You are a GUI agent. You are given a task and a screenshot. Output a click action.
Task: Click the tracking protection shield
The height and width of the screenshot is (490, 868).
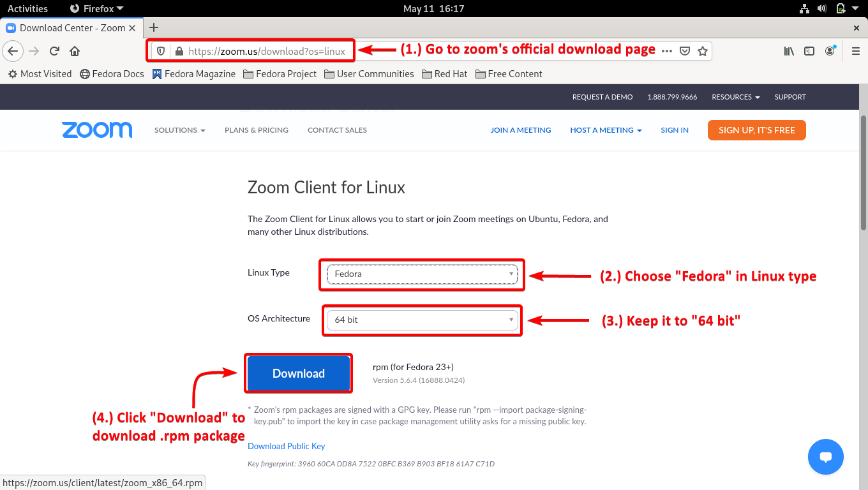[160, 50]
